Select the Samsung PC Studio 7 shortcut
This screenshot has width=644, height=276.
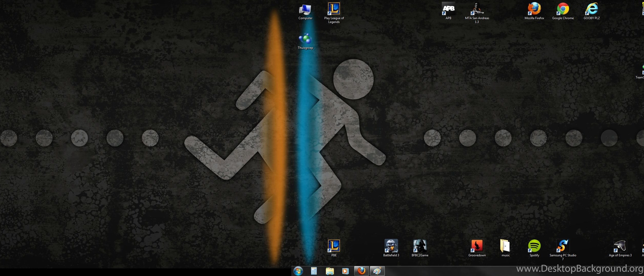tap(563, 250)
